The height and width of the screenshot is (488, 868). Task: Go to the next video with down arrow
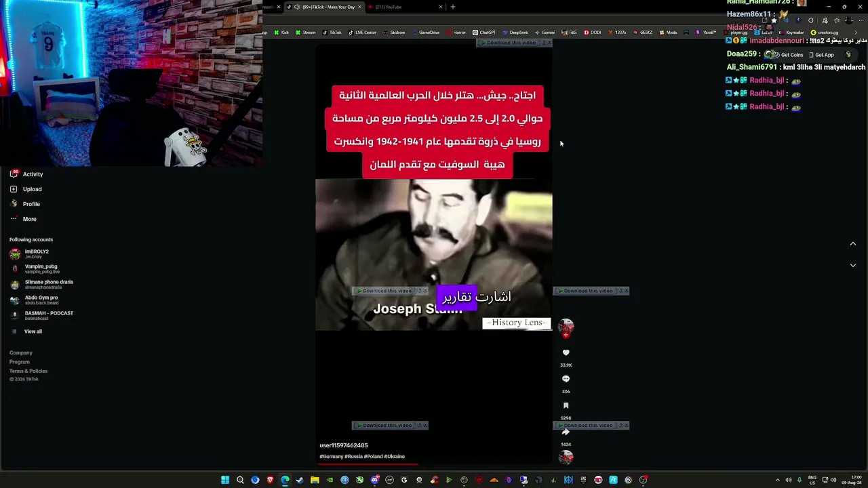pos(853,266)
